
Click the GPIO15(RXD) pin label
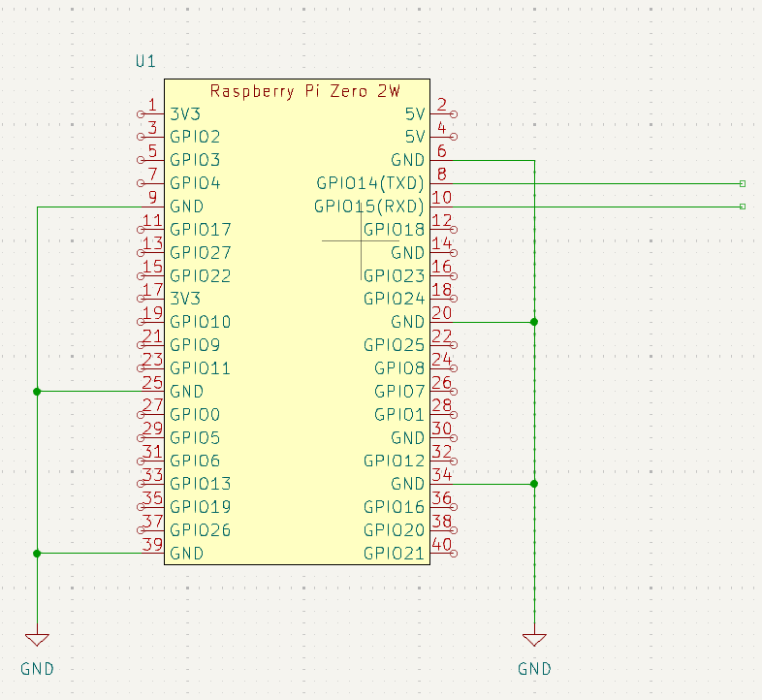pos(368,207)
